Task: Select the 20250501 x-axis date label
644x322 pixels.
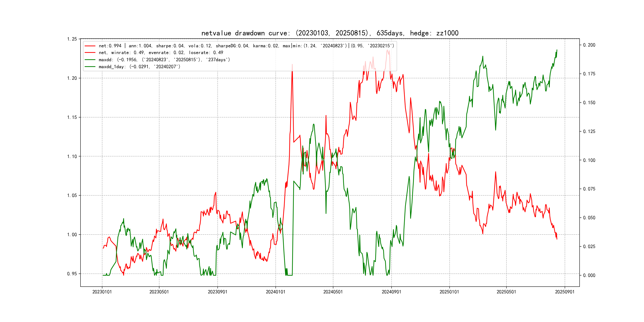Action: coord(506,292)
